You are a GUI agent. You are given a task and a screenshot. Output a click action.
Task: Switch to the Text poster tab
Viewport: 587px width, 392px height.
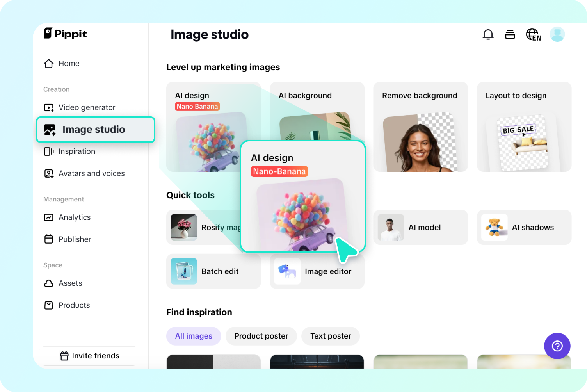point(330,336)
